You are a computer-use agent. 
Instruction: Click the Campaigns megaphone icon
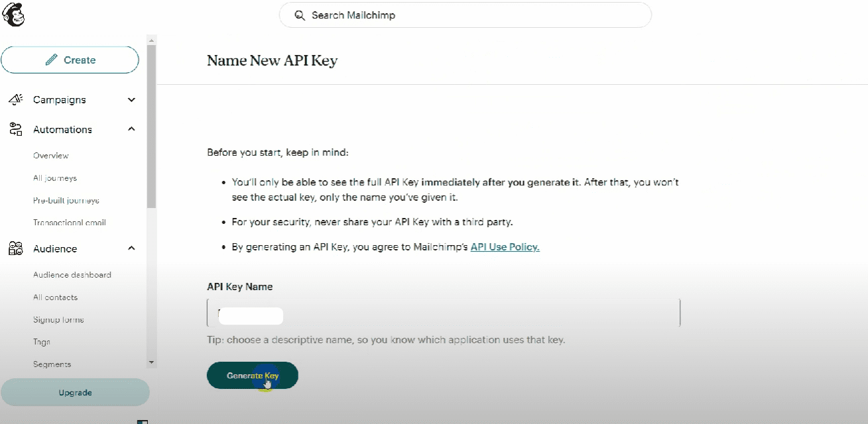coord(15,99)
